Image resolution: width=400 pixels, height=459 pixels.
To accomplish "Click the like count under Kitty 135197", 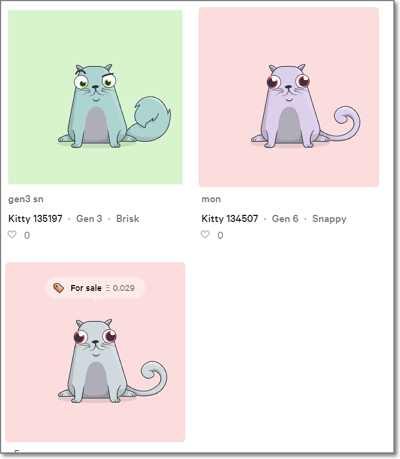I will (x=27, y=235).
